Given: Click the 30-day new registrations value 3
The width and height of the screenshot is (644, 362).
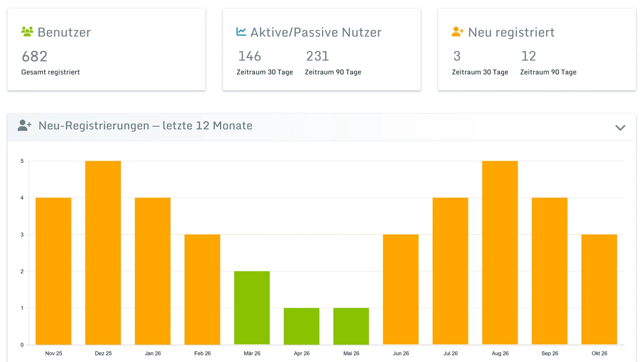Looking at the screenshot, I should pos(457,56).
